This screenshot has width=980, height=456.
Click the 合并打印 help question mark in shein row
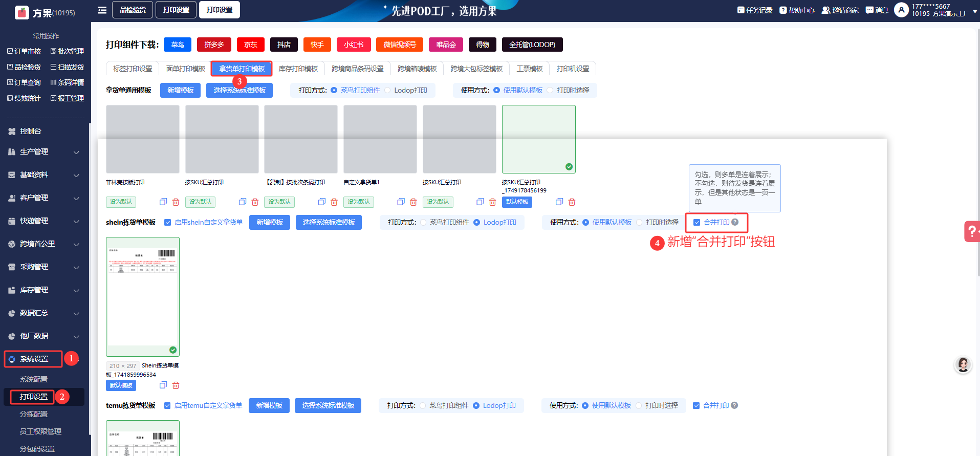point(735,222)
